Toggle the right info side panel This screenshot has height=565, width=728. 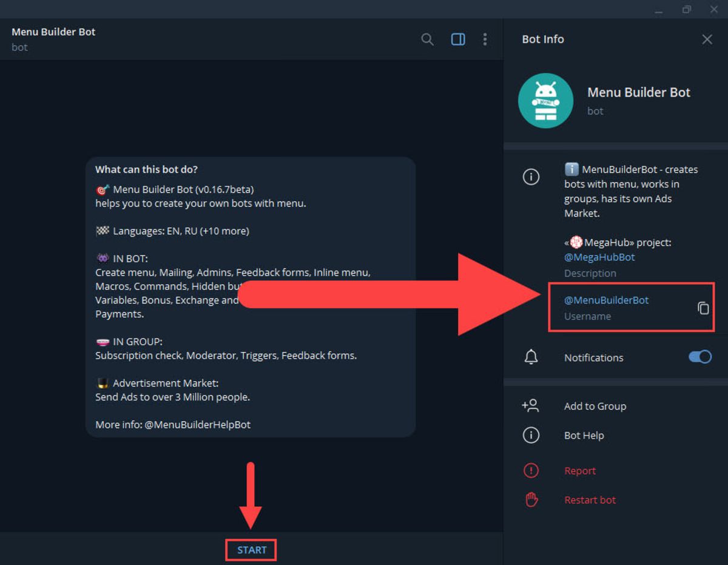point(458,39)
